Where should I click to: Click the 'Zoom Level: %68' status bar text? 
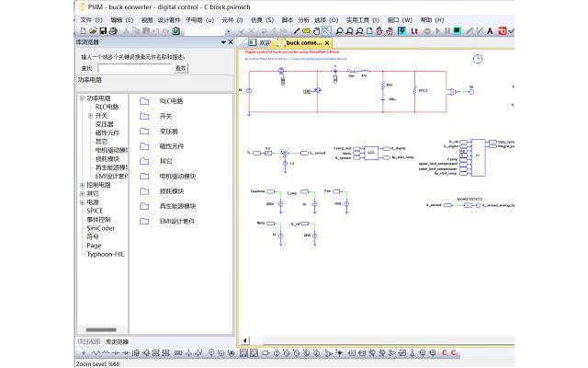(x=97, y=363)
